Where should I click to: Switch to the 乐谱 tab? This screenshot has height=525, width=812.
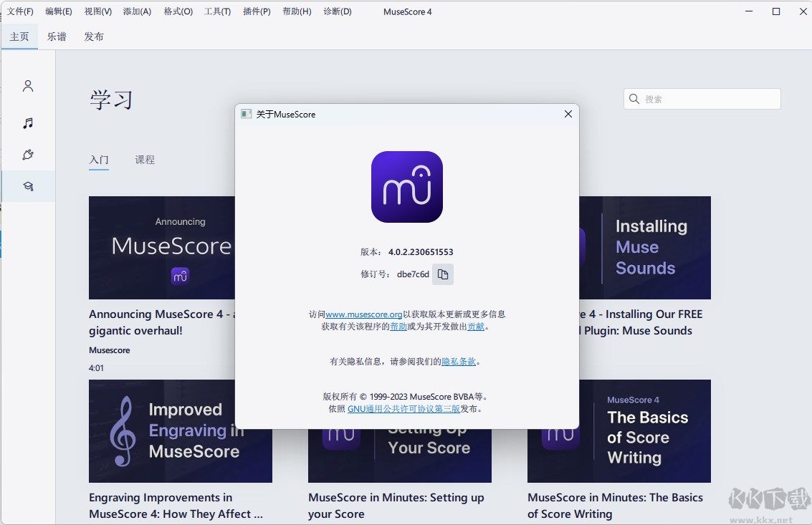click(57, 36)
